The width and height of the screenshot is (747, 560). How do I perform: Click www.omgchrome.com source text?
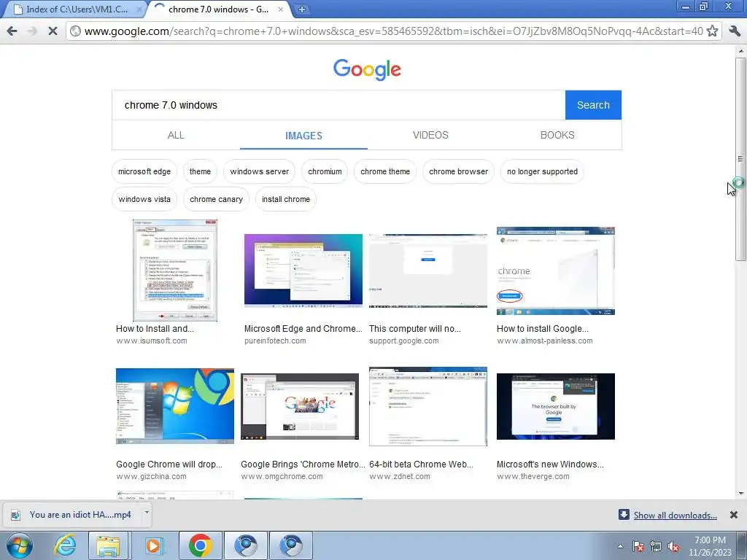(x=282, y=477)
